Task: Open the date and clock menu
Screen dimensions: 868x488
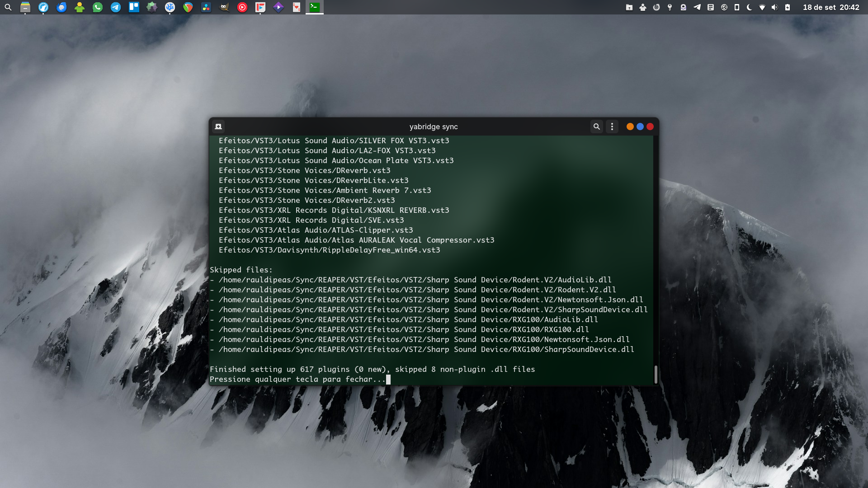Action: 831,7
